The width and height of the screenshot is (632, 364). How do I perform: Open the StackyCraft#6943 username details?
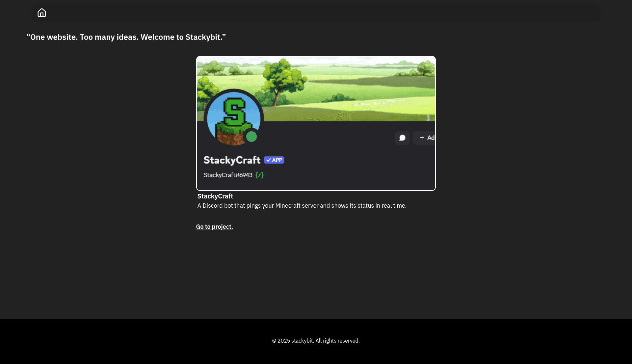[x=228, y=175]
